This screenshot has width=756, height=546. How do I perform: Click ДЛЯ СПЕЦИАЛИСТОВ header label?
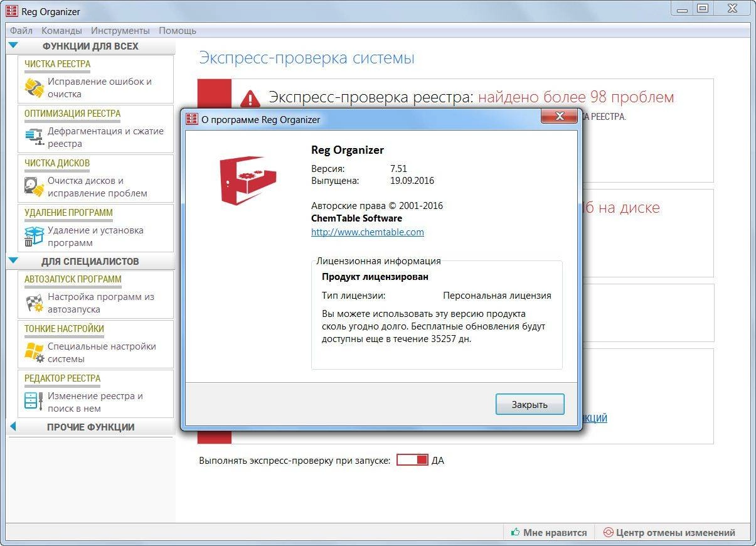pyautogui.click(x=90, y=261)
